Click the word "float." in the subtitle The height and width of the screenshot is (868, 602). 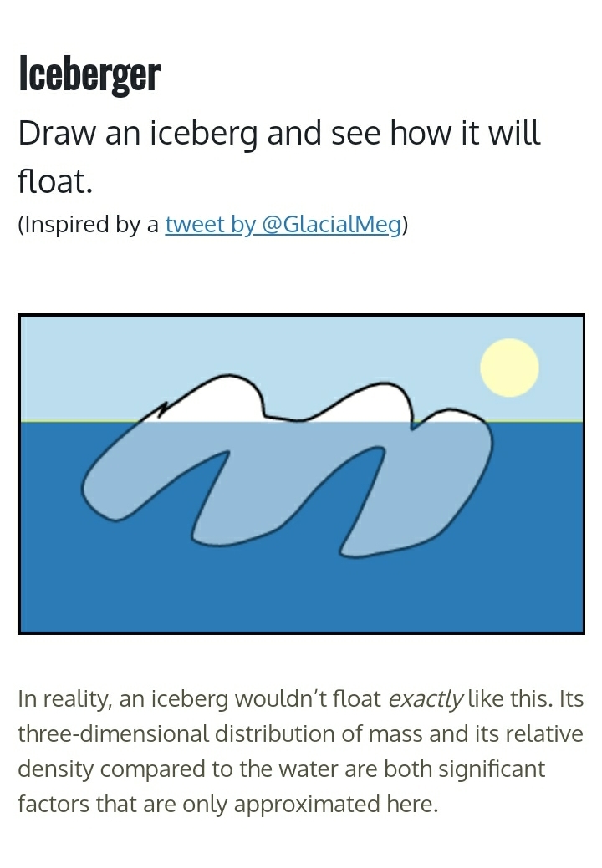point(55,180)
